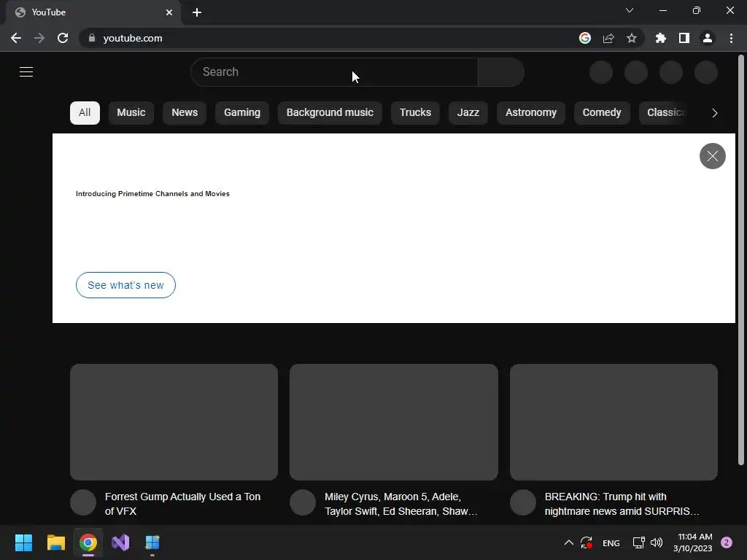Select the Comedy filter chip

(x=602, y=113)
